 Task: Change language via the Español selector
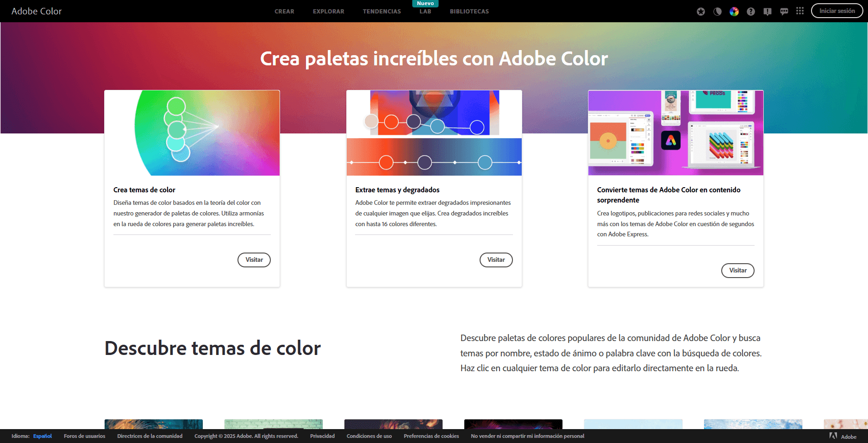click(x=43, y=436)
